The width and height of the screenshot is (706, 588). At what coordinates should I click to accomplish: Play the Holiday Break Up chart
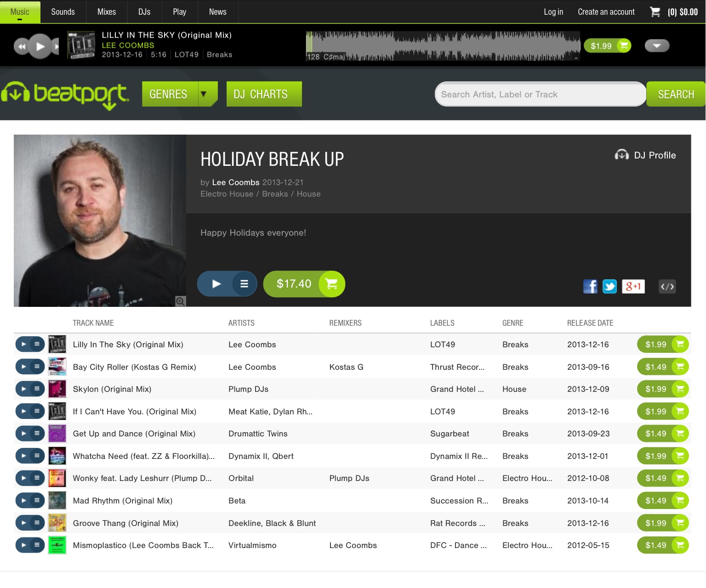(216, 284)
